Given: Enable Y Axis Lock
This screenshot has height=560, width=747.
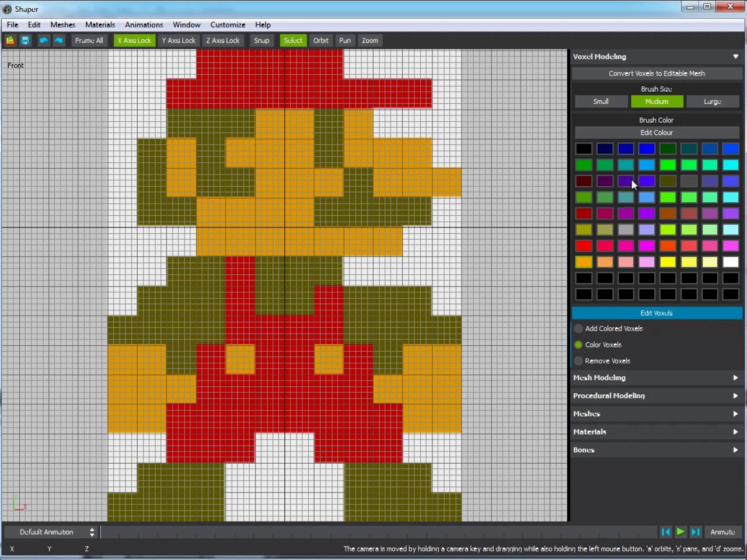Looking at the screenshot, I should 179,40.
